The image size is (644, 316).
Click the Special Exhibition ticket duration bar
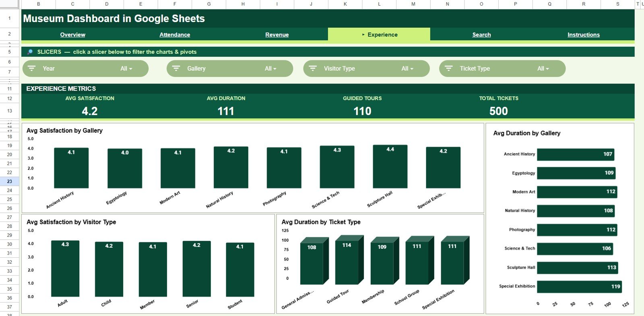click(x=455, y=261)
